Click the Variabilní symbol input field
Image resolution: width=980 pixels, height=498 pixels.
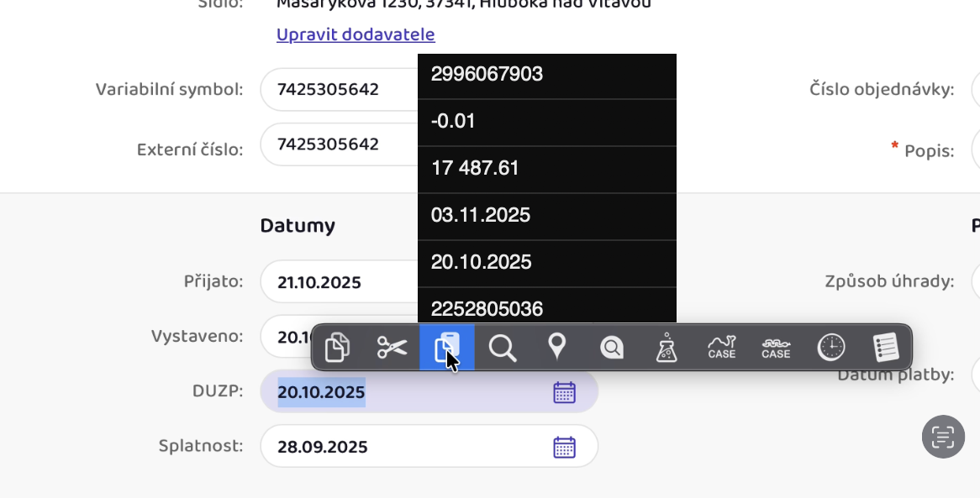pyautogui.click(x=338, y=90)
